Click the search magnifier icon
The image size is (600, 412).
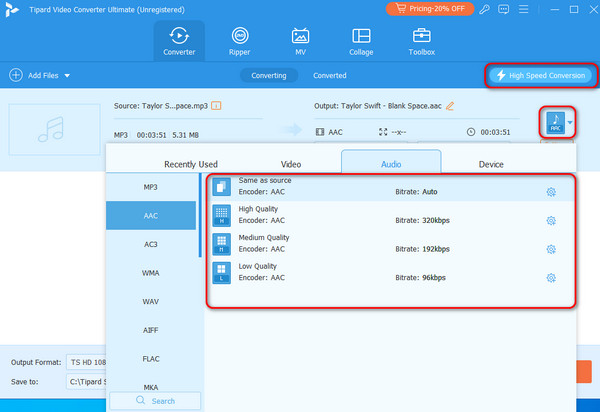point(140,401)
